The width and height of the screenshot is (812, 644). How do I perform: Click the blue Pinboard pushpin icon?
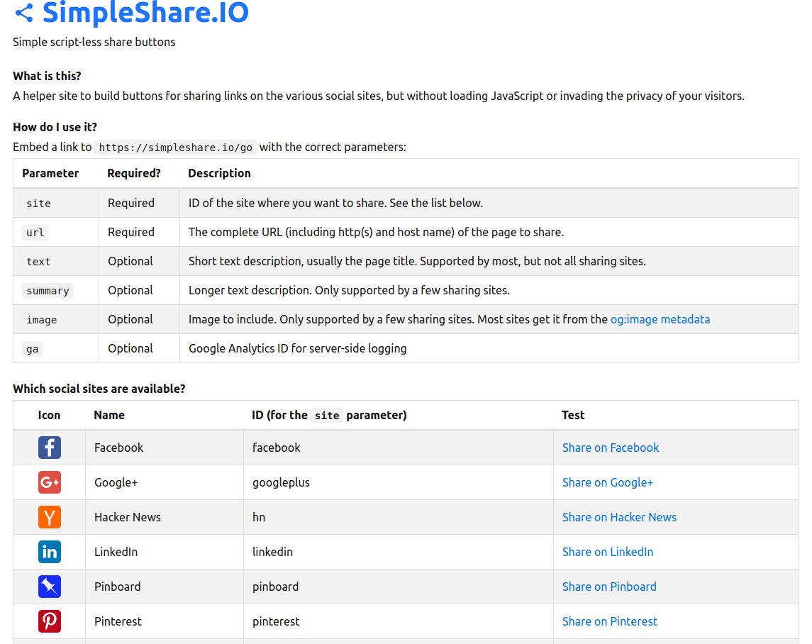coord(49,587)
